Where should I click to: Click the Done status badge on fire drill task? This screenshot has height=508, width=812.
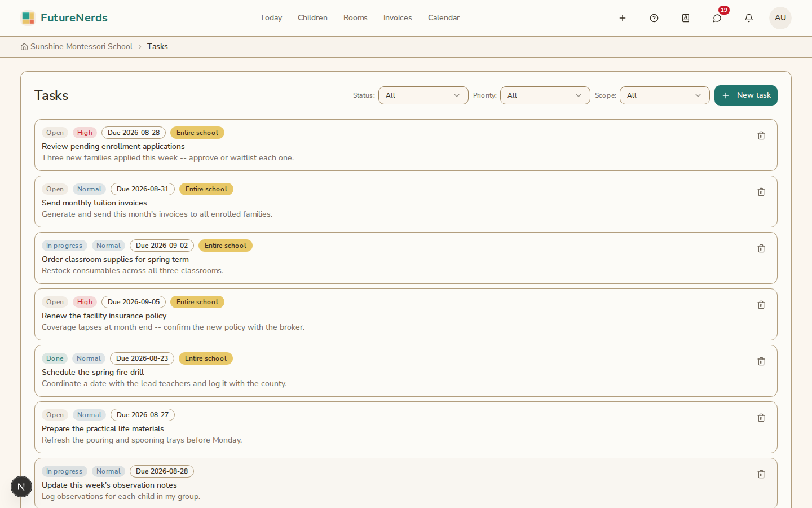(55, 358)
